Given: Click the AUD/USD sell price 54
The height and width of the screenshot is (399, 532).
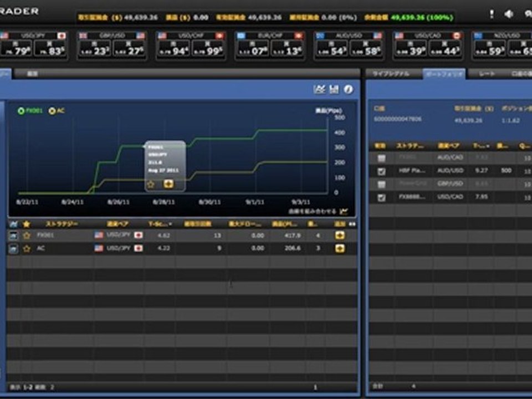Looking at the screenshot, I should point(332,48).
